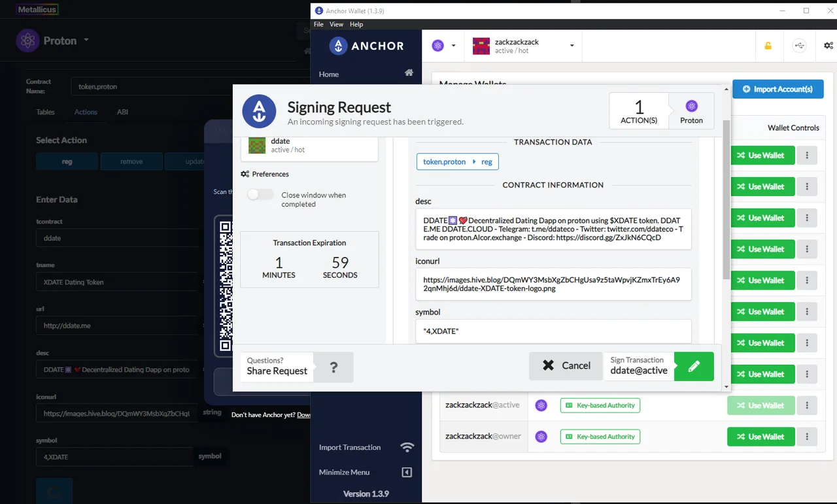Click Share Request in signing dialog

277,371
